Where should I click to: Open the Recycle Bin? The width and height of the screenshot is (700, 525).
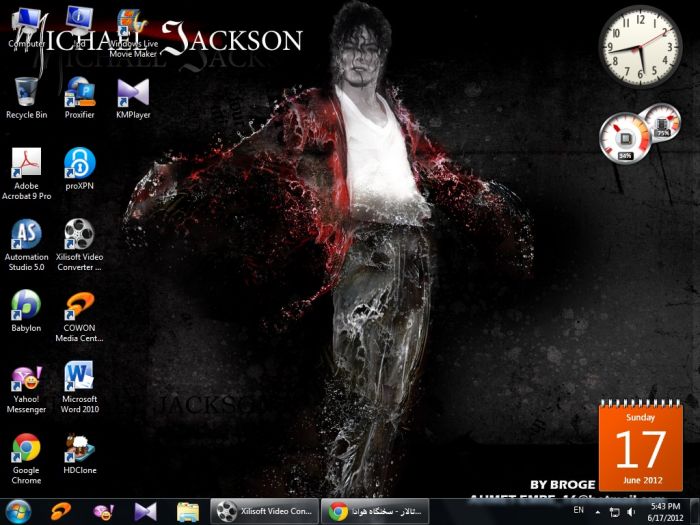pos(26,98)
